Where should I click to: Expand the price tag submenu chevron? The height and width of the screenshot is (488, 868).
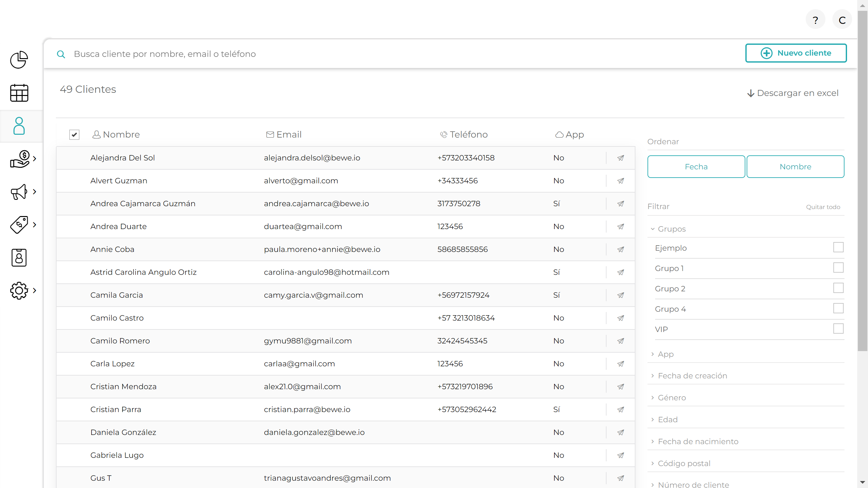[x=34, y=225]
